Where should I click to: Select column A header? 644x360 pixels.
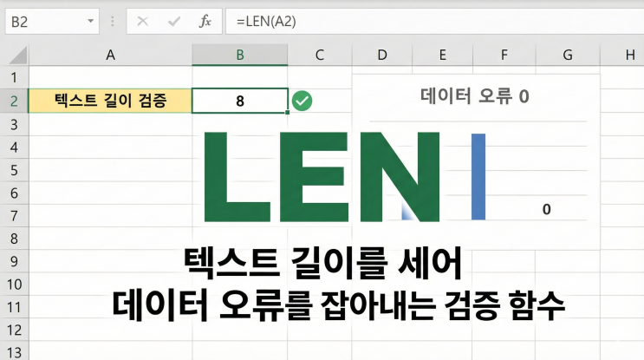pyautogui.click(x=110, y=55)
